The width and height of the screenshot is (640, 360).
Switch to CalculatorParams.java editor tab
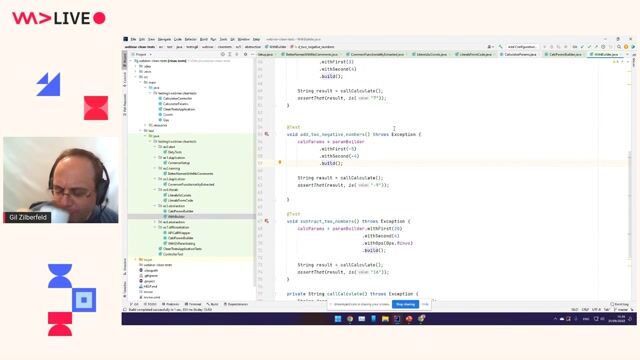click(520, 54)
